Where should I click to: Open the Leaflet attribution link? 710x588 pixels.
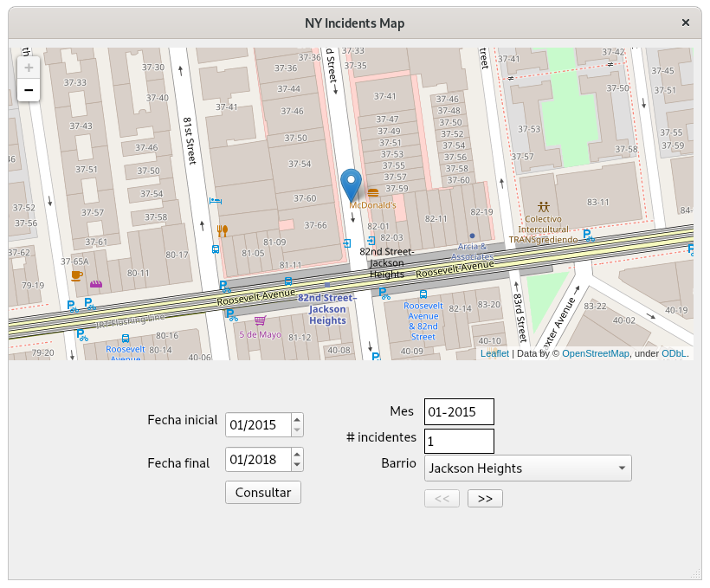[494, 353]
